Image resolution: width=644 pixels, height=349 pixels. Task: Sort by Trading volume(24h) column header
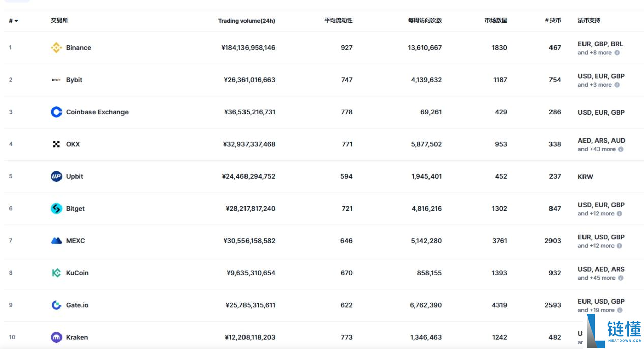point(247,21)
